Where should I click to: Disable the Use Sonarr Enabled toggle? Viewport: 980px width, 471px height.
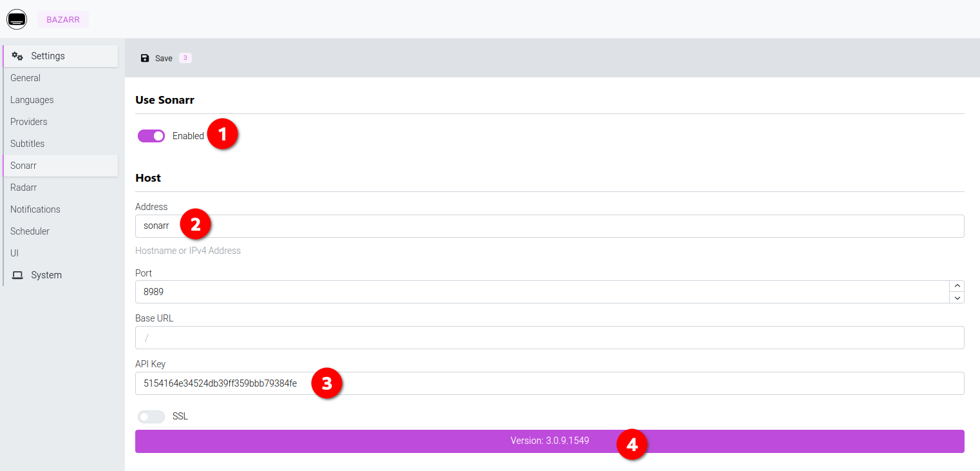[x=151, y=136]
